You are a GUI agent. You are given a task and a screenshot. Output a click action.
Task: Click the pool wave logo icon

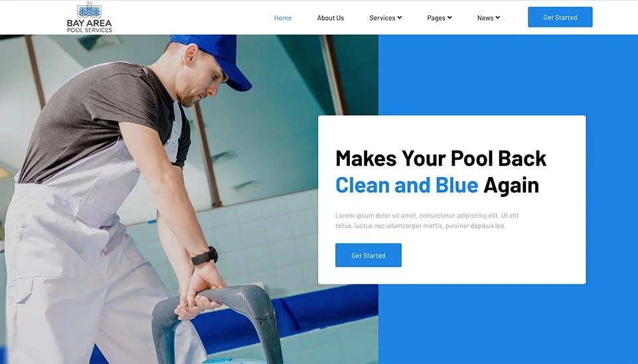(89, 10)
